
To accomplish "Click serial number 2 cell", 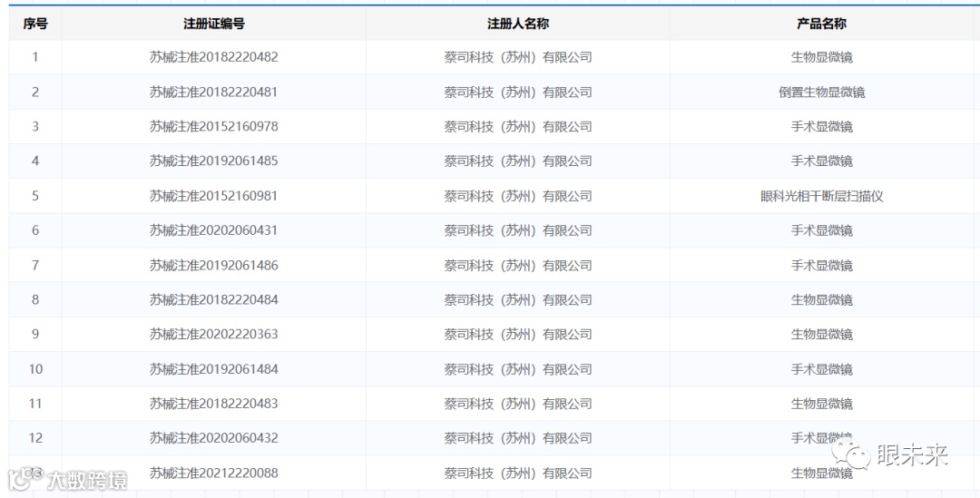I will point(35,92).
